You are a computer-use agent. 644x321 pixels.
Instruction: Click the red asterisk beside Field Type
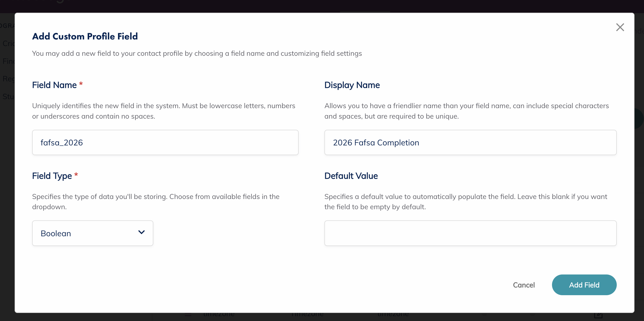coord(76,175)
